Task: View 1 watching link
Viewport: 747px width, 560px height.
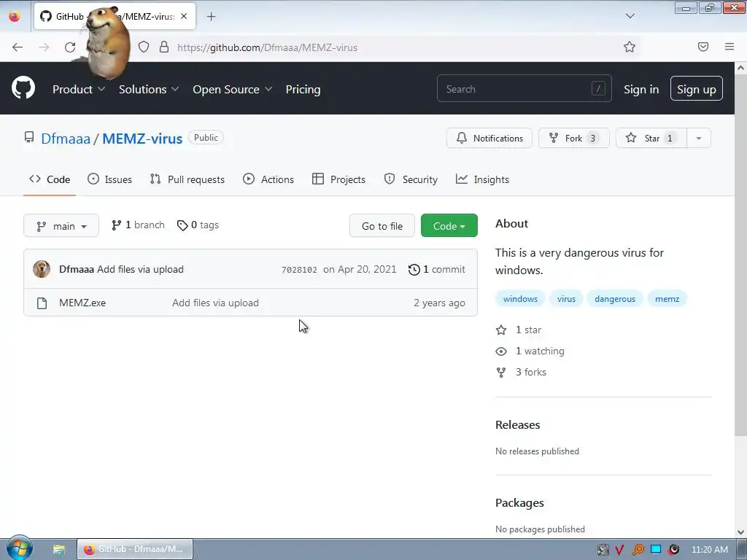Action: 530,351
